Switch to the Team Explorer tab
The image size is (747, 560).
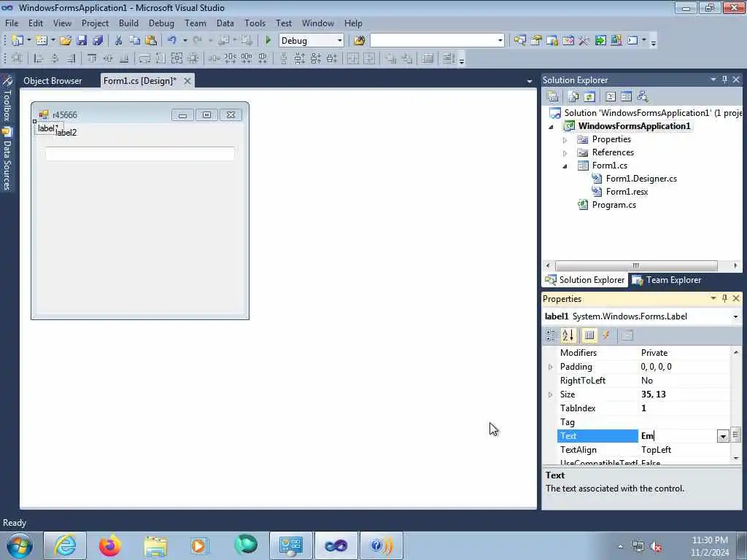667,280
